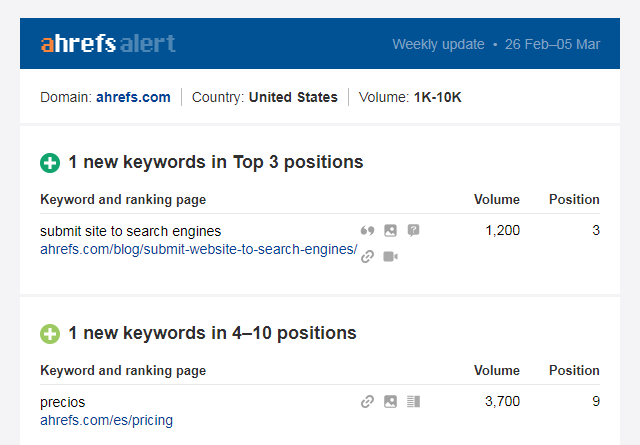Click the green plus icon beside Top 3 positions
Viewport: 640px width, 445px height.
[x=50, y=163]
